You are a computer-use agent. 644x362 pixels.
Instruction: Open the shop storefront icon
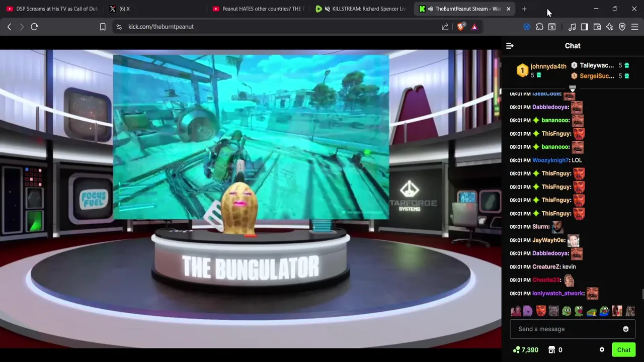coord(551,350)
